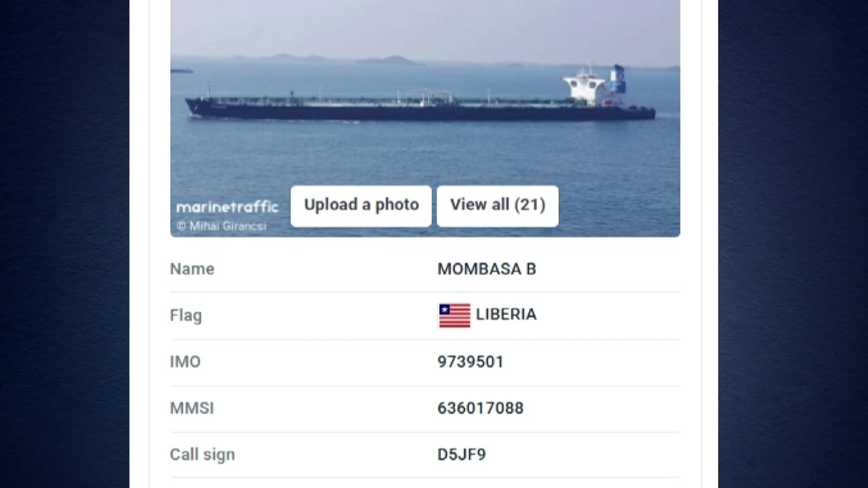
Task: Click the IMO field label
Action: click(x=185, y=361)
